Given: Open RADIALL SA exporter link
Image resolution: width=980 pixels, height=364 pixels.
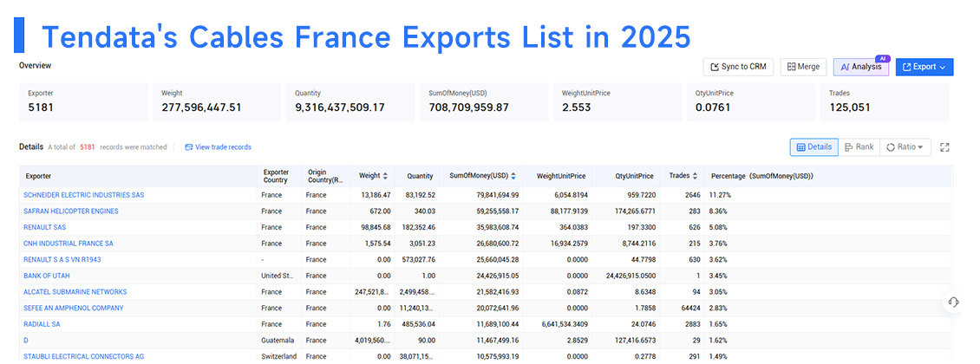Looking at the screenshot, I should 42,325.
